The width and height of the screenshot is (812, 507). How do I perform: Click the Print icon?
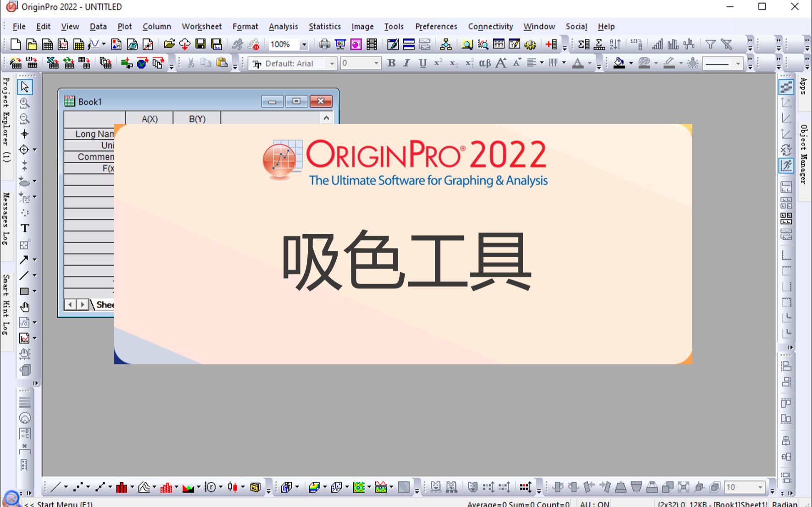(x=324, y=44)
